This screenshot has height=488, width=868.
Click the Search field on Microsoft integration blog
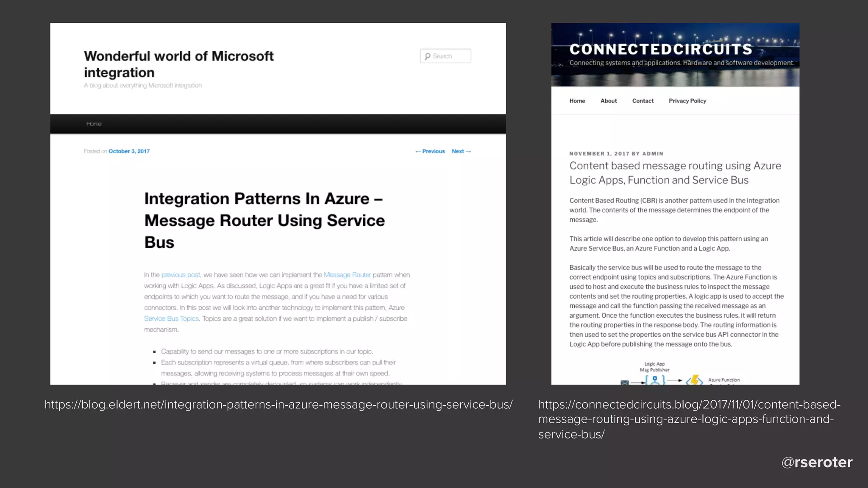(x=445, y=56)
